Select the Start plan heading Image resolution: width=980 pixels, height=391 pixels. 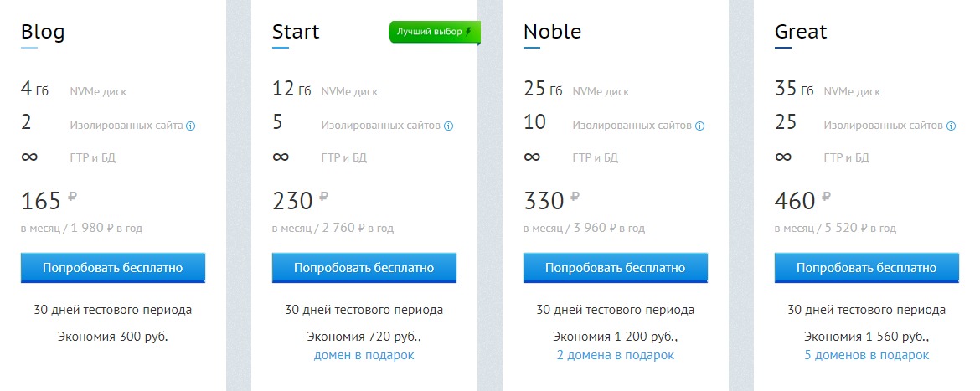click(297, 31)
